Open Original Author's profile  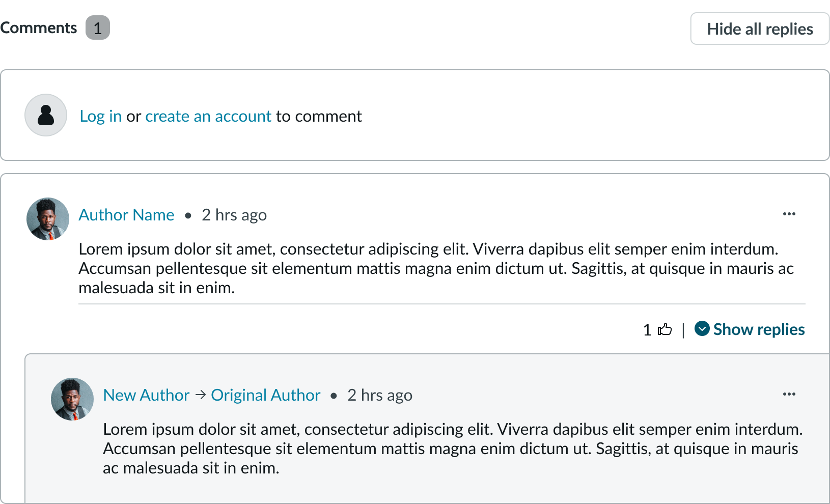click(x=265, y=395)
